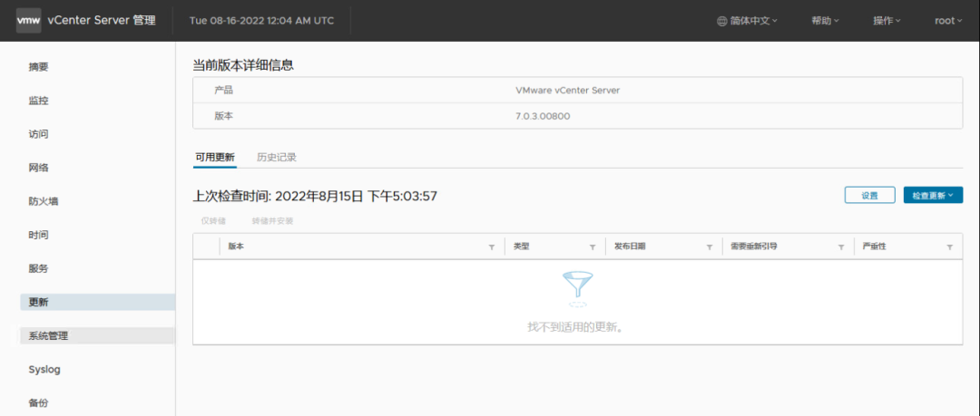Open the root user menu
980x416 pixels.
coord(948,21)
